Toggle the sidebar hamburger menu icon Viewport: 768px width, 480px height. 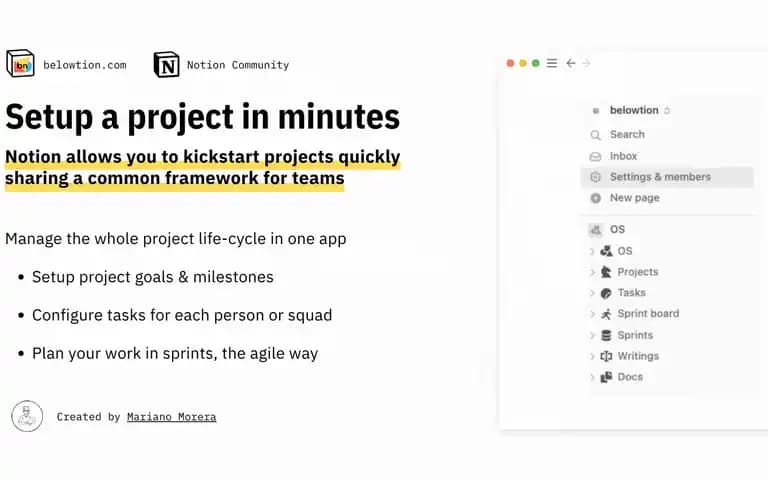(552, 63)
